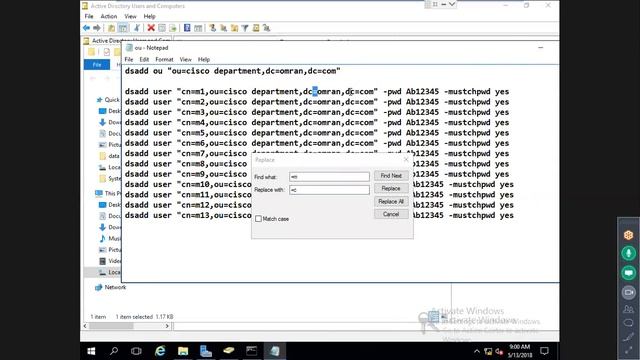Open Notepad Format menu

pos(164,60)
